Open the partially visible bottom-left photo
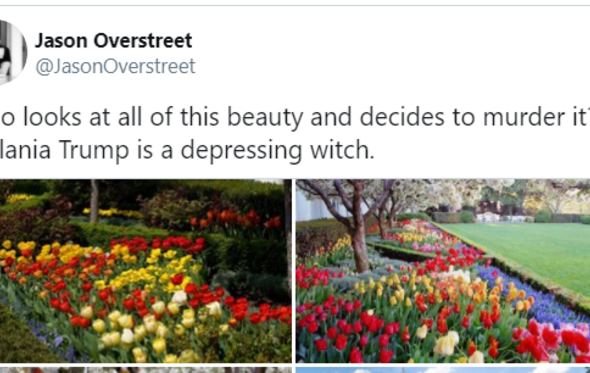Screen dimensions: 590x373 tap(146, 370)
